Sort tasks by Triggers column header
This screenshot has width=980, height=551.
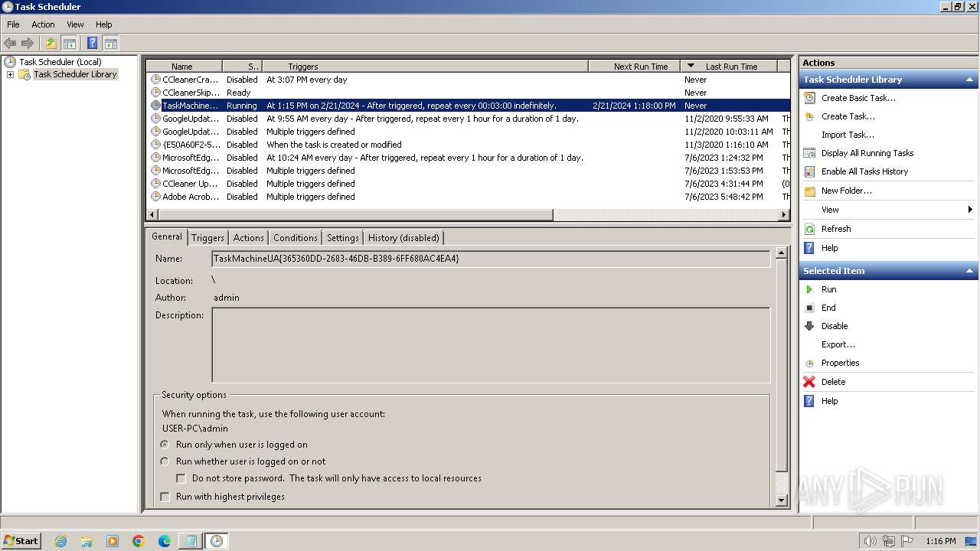tap(425, 67)
